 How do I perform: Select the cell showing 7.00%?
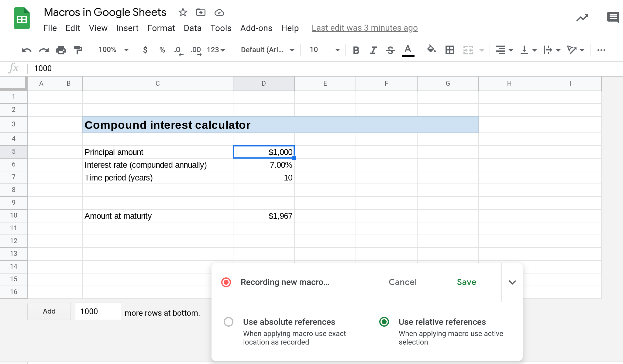(263, 165)
